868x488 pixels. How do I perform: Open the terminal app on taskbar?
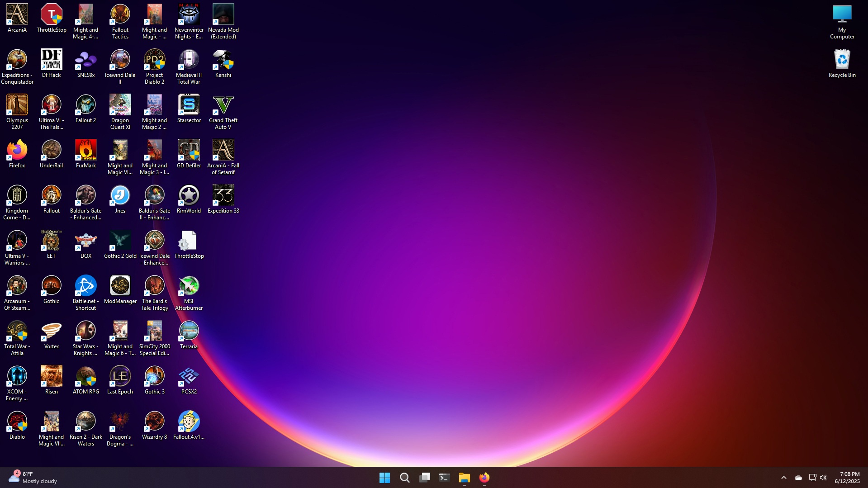click(x=445, y=478)
